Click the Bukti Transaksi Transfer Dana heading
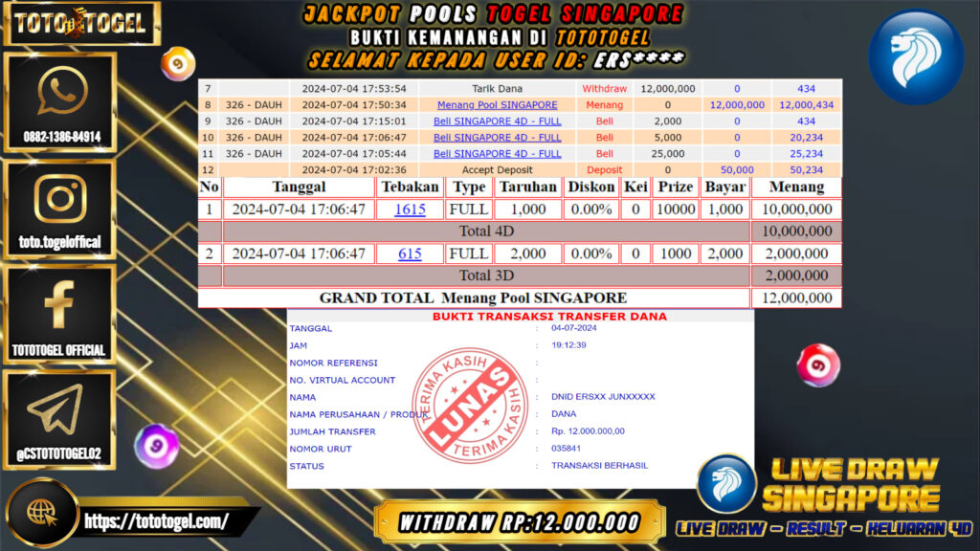Viewport: 980px width, 551px height. (549, 316)
